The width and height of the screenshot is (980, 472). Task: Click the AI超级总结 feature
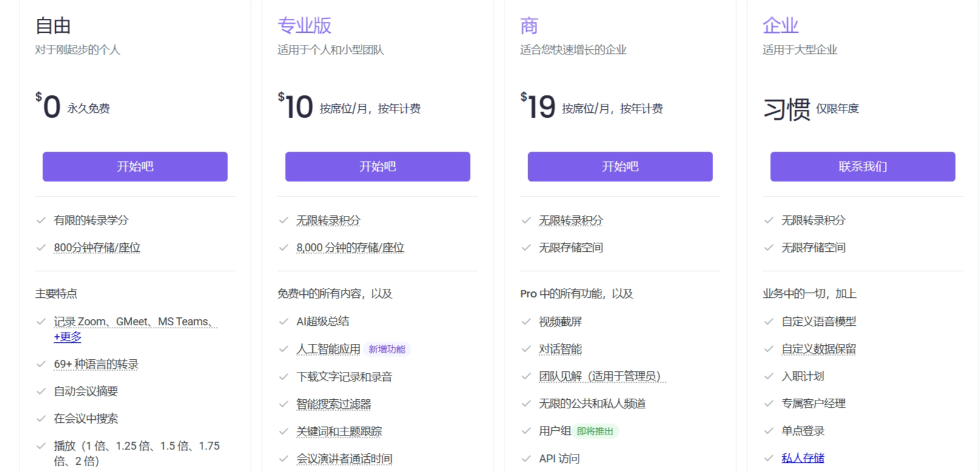(x=323, y=322)
